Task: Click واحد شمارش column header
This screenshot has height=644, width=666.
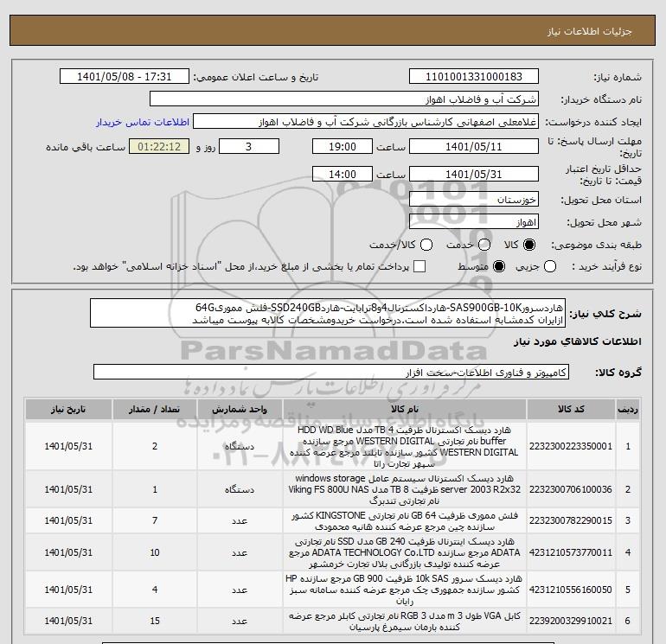Action: pyautogui.click(x=240, y=409)
